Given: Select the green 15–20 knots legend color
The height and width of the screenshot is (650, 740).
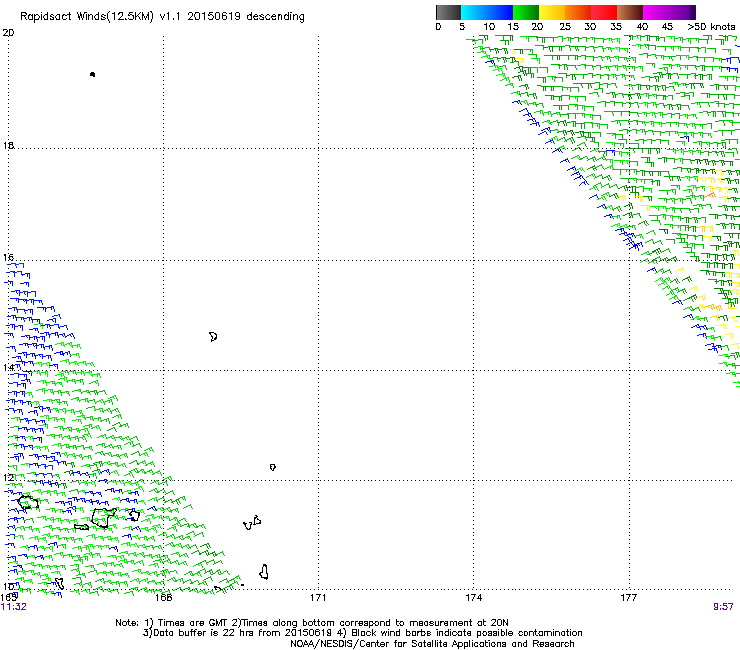Looking at the screenshot, I should coord(526,12).
